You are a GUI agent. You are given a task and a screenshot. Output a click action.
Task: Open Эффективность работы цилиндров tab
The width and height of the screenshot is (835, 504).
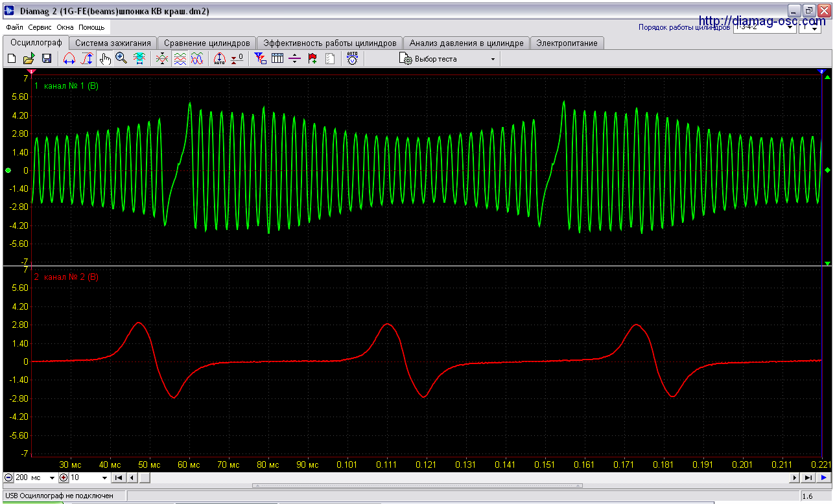(329, 43)
